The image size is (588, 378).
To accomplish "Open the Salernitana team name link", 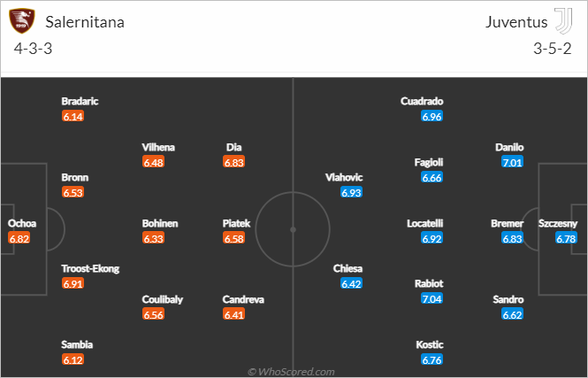I will 85,22.
